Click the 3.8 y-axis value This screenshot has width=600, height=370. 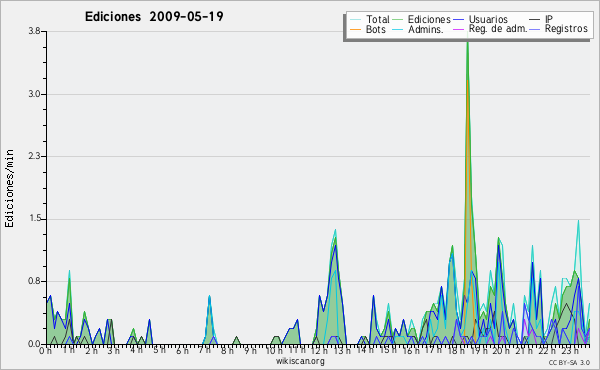pos(35,31)
